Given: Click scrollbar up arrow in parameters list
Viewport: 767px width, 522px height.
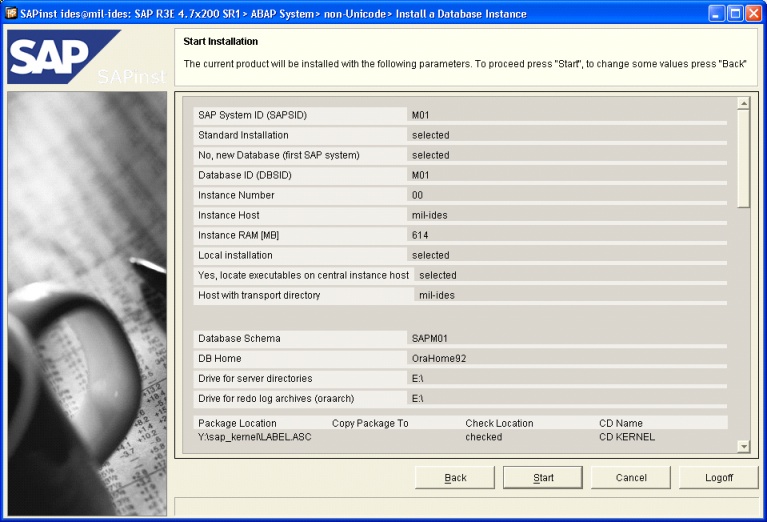Looking at the screenshot, I should click(x=744, y=103).
